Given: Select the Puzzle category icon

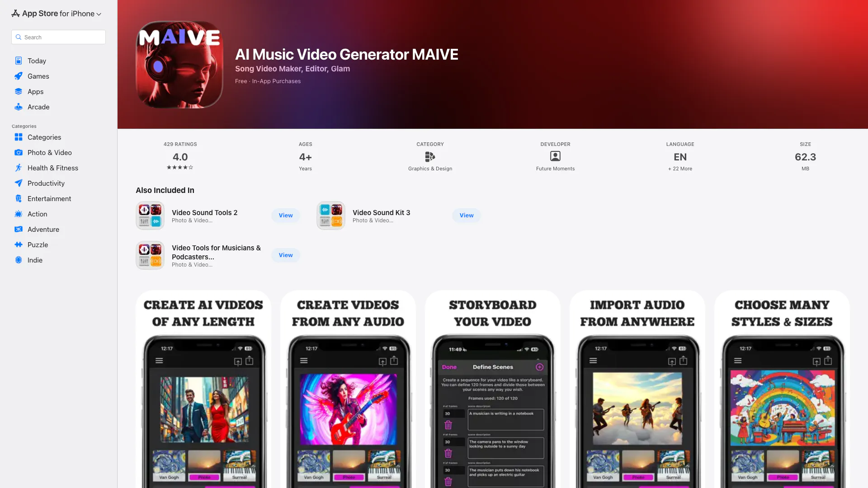Looking at the screenshot, I should (18, 244).
